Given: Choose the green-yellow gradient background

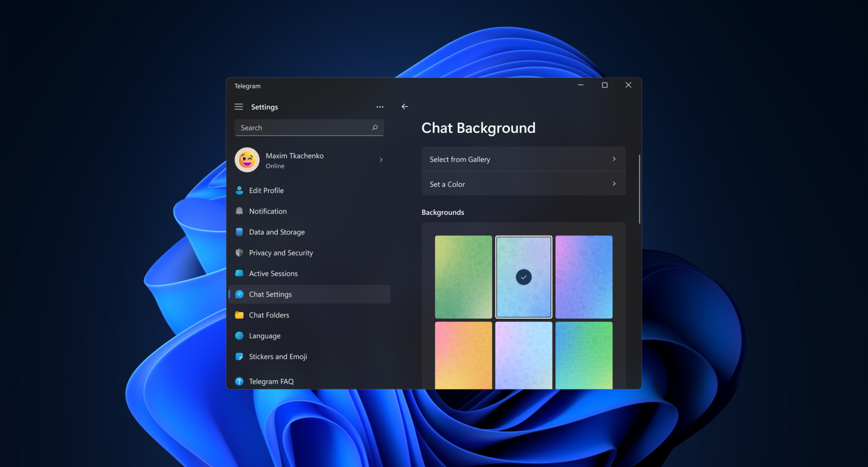Looking at the screenshot, I should tap(463, 277).
